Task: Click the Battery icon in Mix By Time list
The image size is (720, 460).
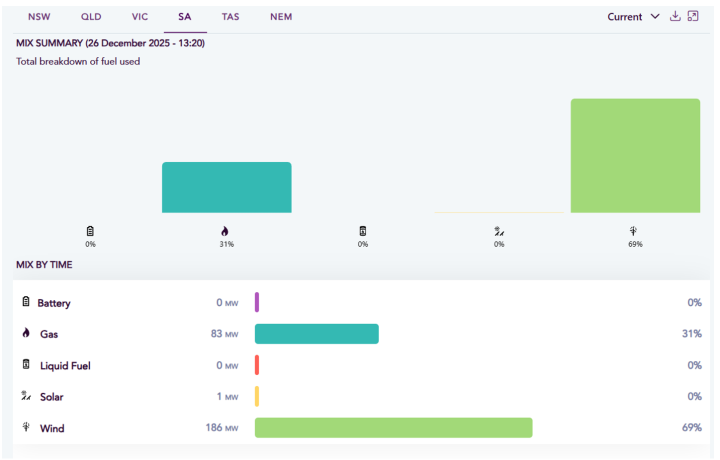Action: 25,302
